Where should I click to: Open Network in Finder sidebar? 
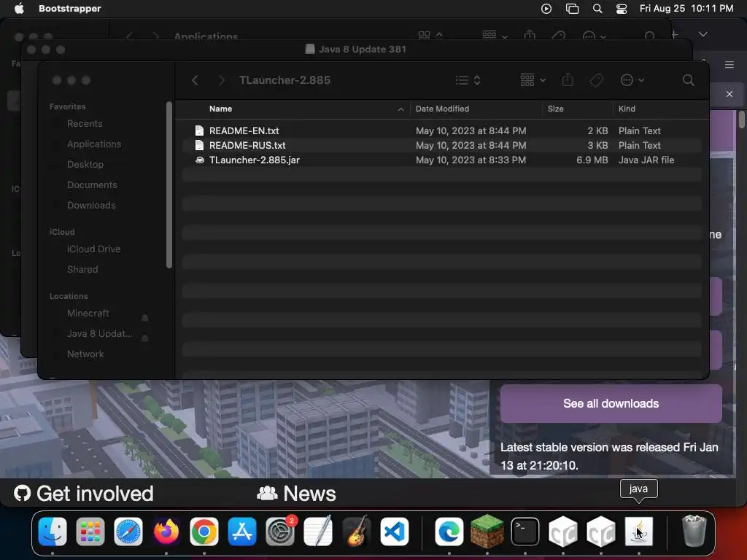[85, 354]
